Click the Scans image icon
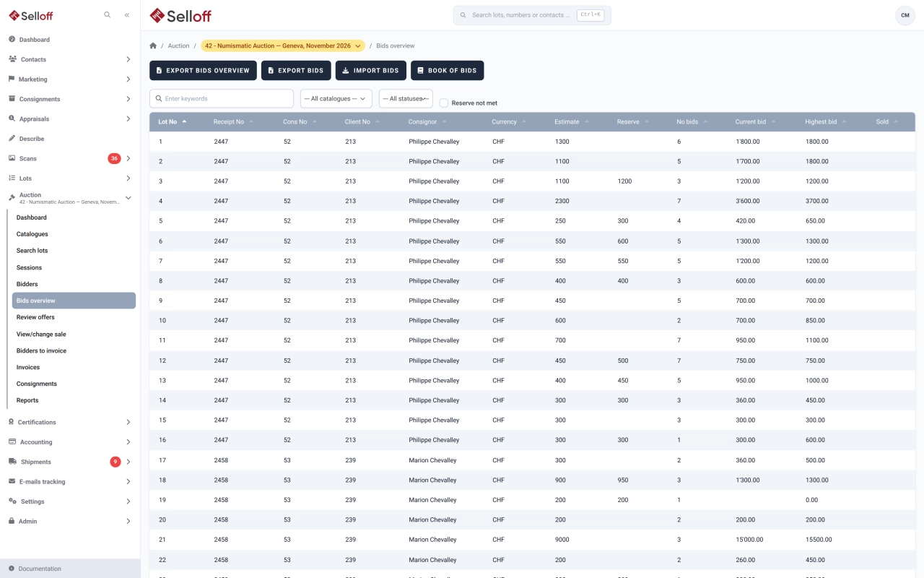This screenshot has height=578, width=924. pos(12,158)
